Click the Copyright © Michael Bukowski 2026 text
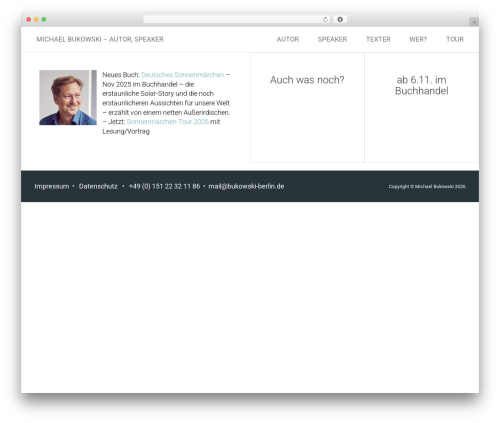 click(x=427, y=186)
